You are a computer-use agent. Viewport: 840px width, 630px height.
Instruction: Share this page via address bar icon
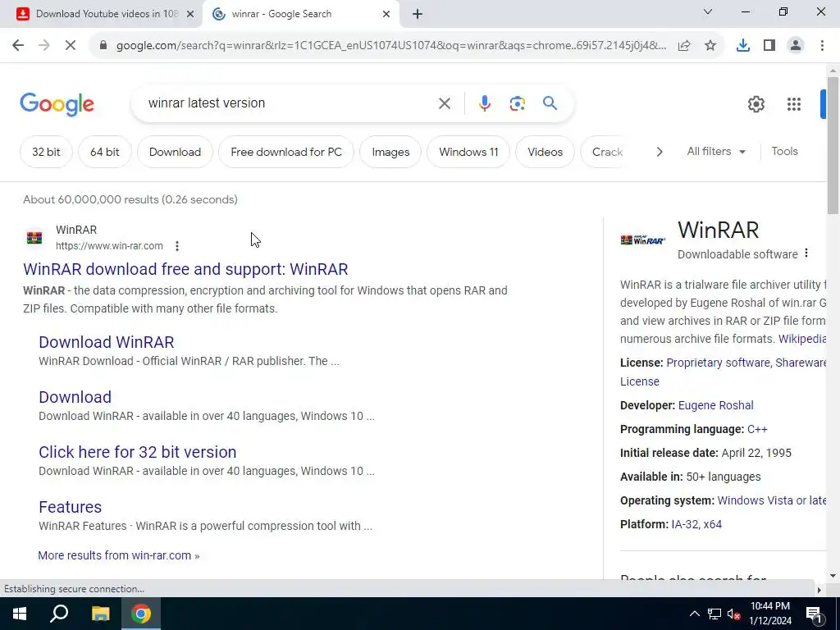tap(684, 46)
